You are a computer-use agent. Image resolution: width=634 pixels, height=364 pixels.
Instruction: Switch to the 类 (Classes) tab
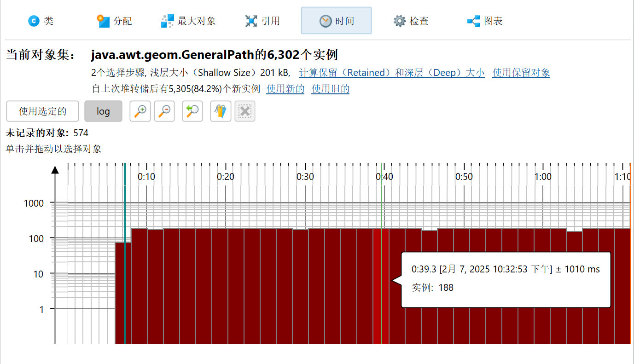pyautogui.click(x=41, y=21)
